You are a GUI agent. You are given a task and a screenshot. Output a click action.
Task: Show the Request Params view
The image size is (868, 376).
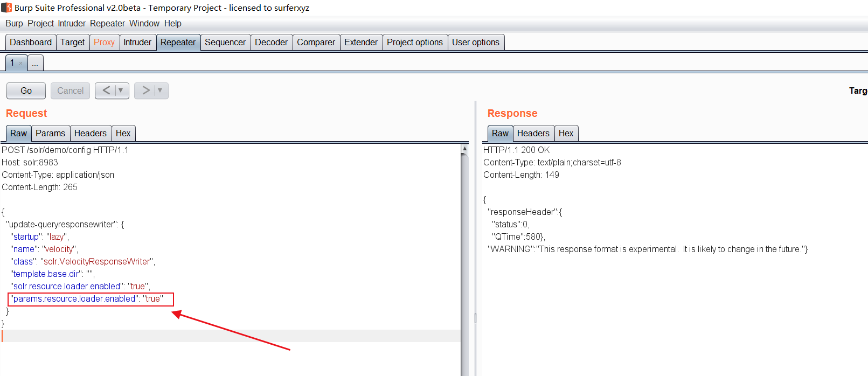(x=50, y=133)
